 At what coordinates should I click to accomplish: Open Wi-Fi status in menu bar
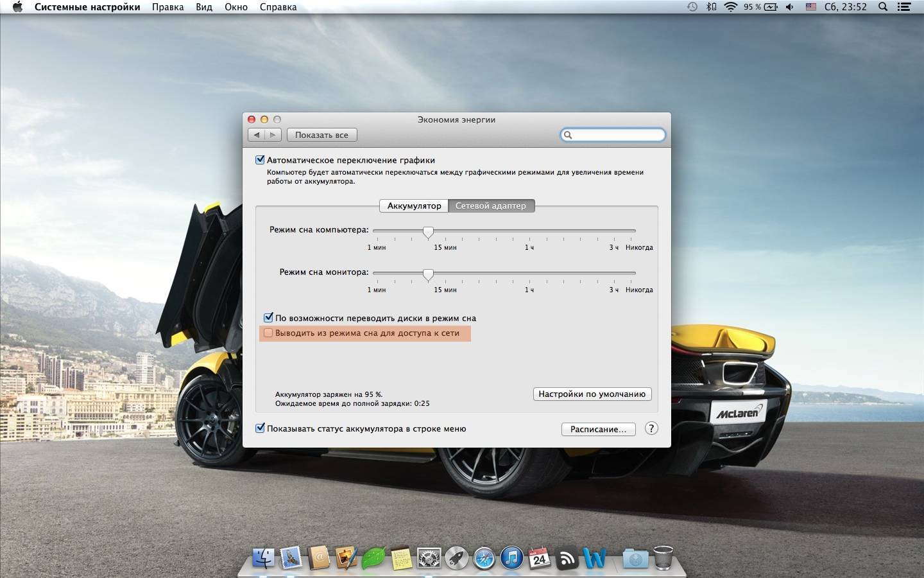click(730, 7)
